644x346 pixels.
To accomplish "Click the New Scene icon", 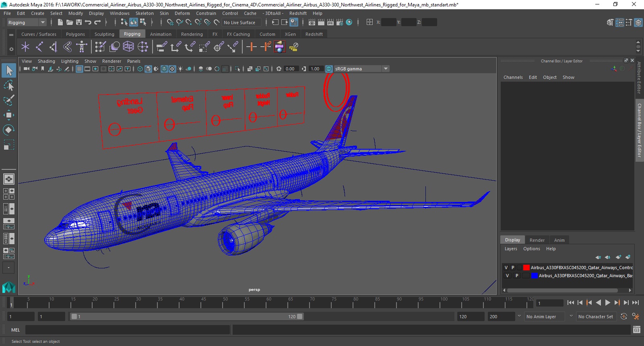I will [x=60, y=22].
